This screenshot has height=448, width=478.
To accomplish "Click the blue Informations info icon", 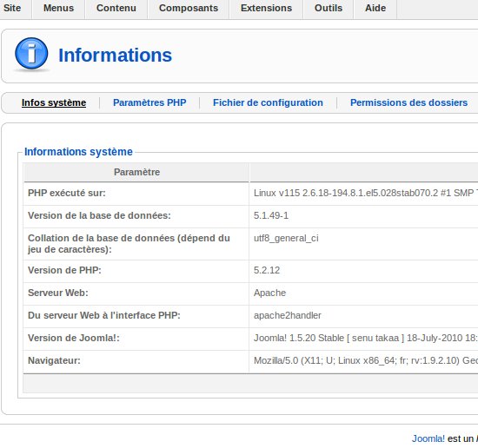I will (31, 54).
